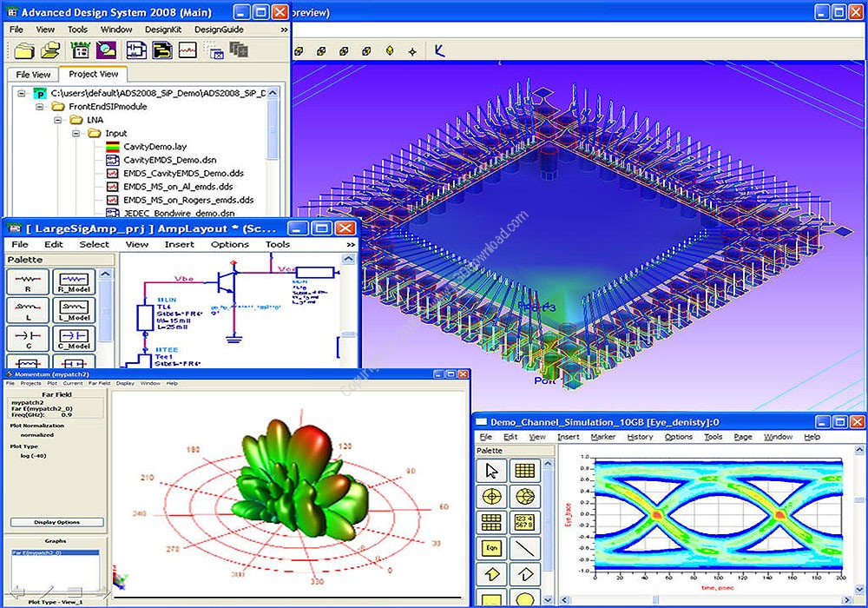The height and width of the screenshot is (608, 868).
Task: Click the blue axis icon in 3D preview toolbar
Action: coord(439,51)
